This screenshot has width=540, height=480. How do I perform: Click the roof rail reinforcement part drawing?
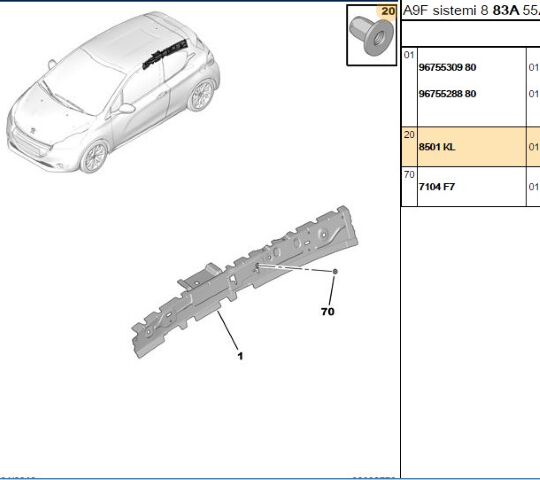(245, 282)
